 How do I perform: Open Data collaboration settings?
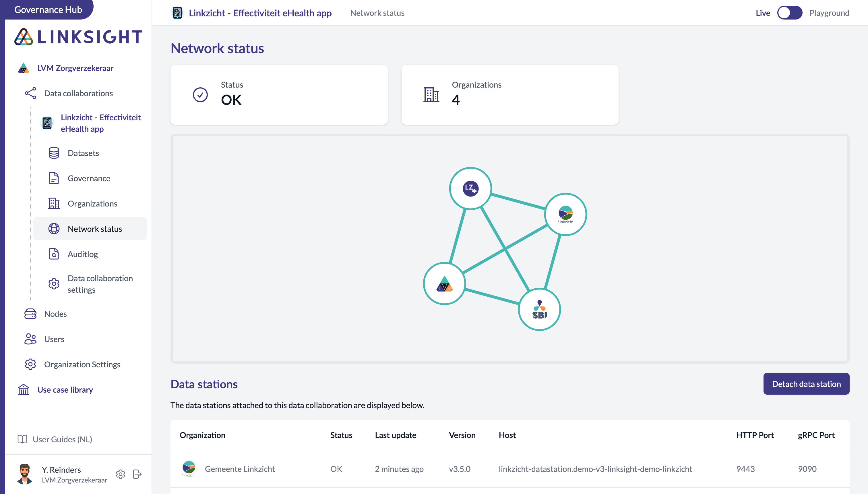[x=100, y=284]
